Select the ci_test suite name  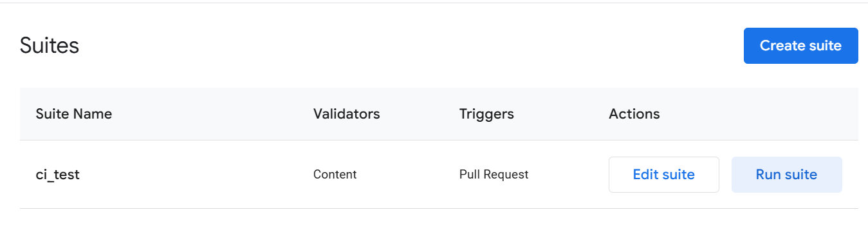[58, 175]
